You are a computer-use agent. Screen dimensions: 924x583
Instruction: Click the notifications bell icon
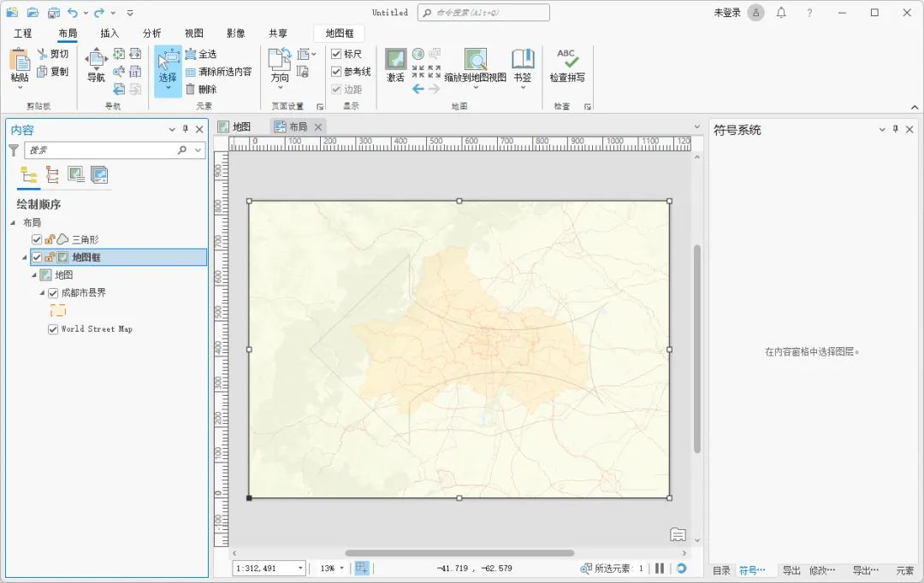pos(781,12)
